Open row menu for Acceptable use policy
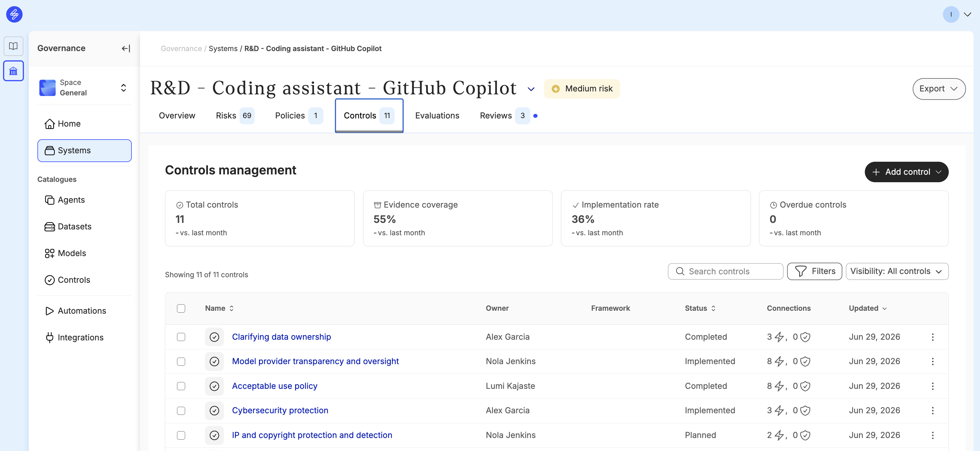The width and height of the screenshot is (980, 451). tap(932, 386)
